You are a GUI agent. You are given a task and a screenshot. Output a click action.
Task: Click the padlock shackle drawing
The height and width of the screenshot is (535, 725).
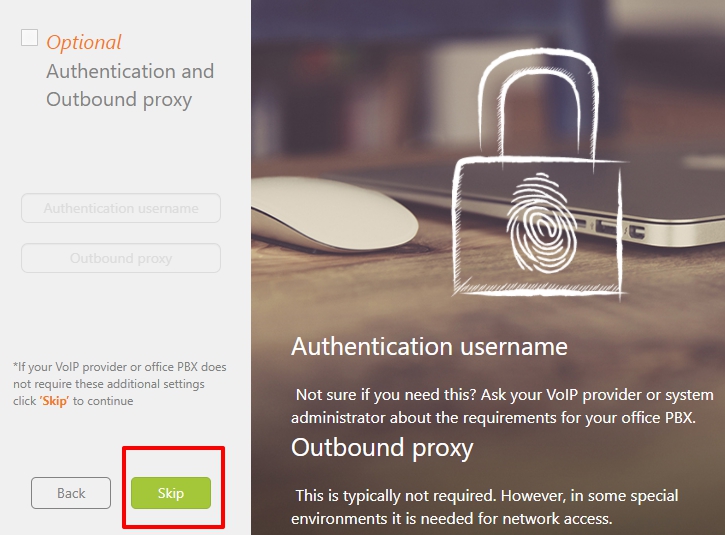(538, 103)
